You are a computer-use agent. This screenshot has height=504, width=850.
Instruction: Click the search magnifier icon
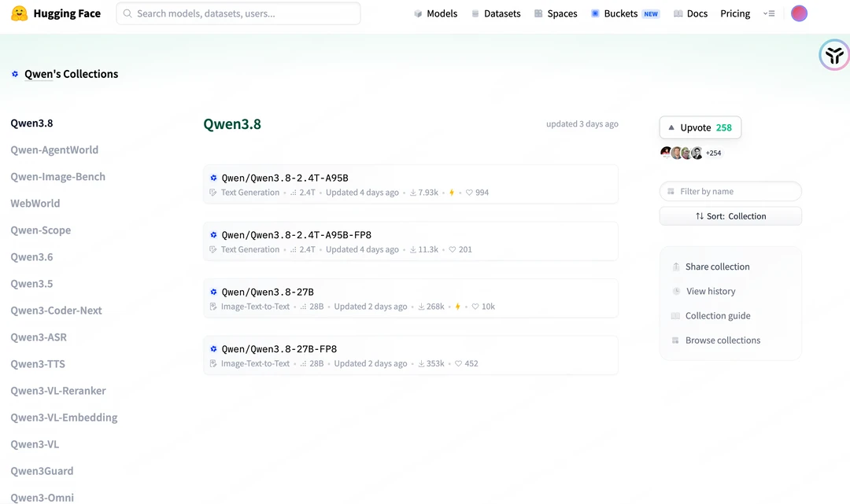[x=128, y=13]
